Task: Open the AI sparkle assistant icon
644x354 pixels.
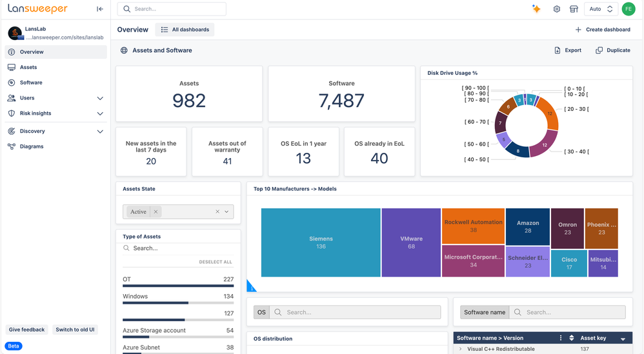Action: point(536,9)
